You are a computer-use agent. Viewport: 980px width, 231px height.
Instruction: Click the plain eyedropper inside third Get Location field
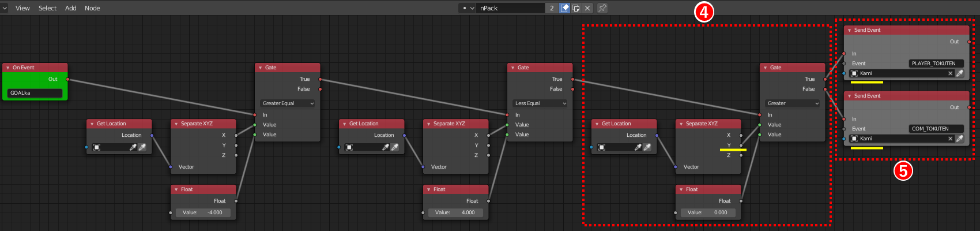pos(638,147)
